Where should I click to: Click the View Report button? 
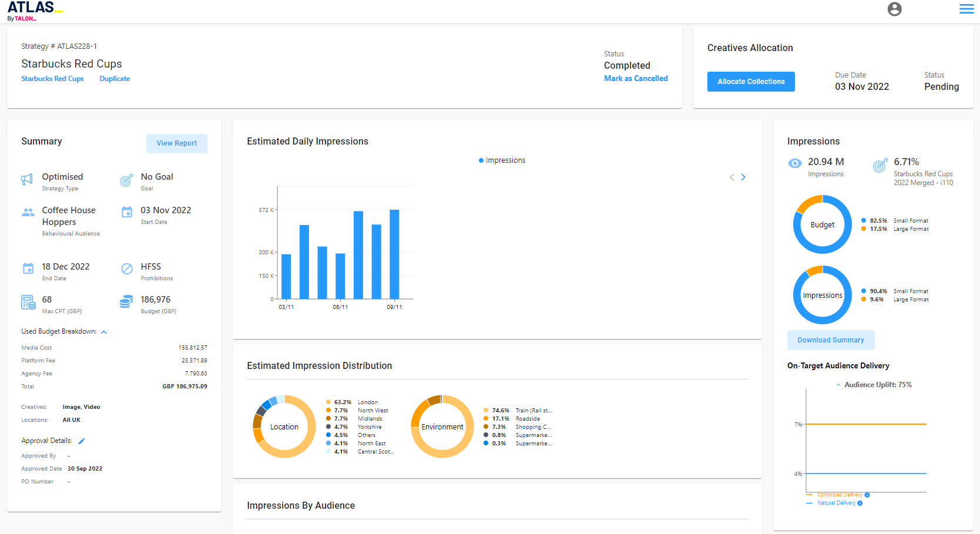pyautogui.click(x=177, y=143)
